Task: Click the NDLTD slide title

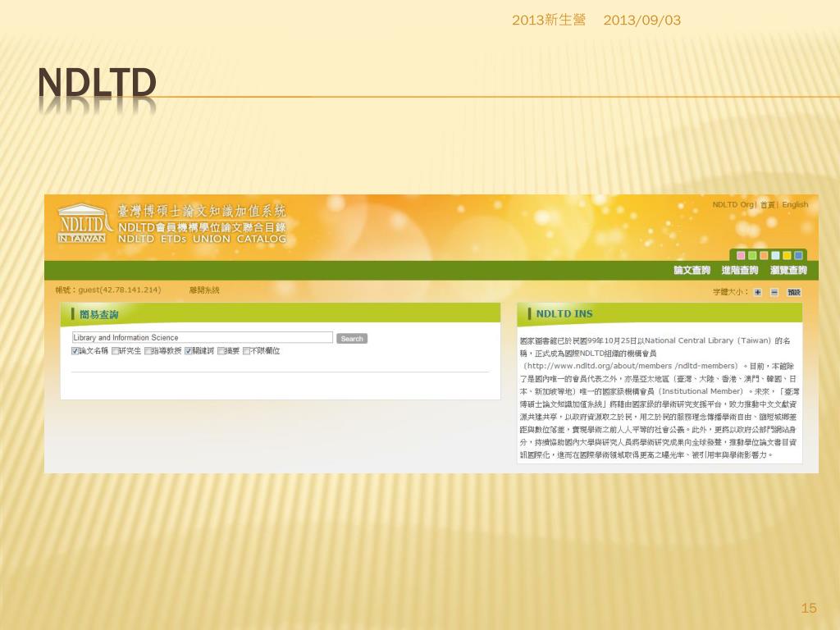Action: click(x=97, y=83)
